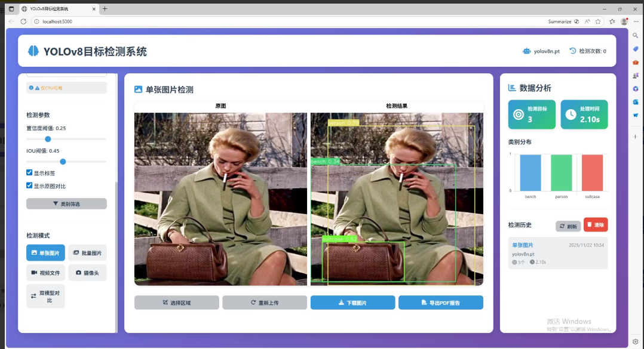Click the 导出PDF报告 button
644x349 pixels.
pos(441,302)
